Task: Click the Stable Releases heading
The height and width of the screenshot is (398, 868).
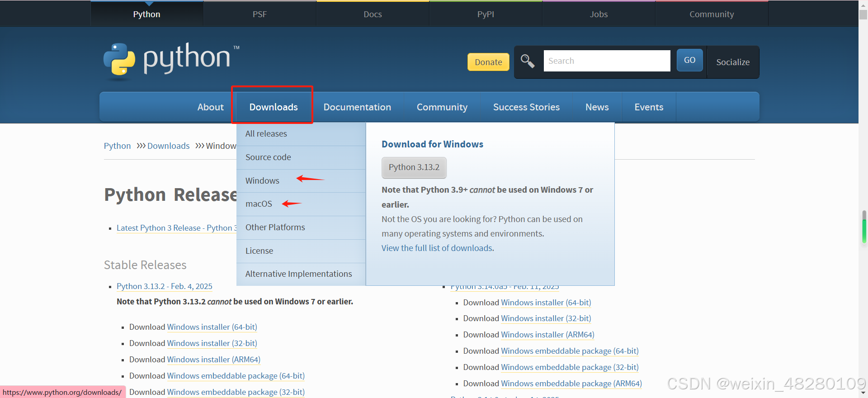Action: point(145,265)
